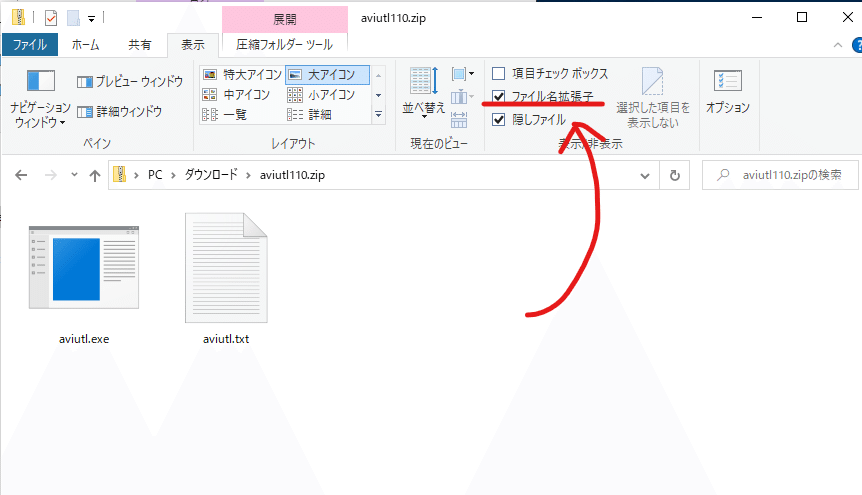Click size all columns to fit icon
This screenshot has height=495, width=862.
coord(458,119)
